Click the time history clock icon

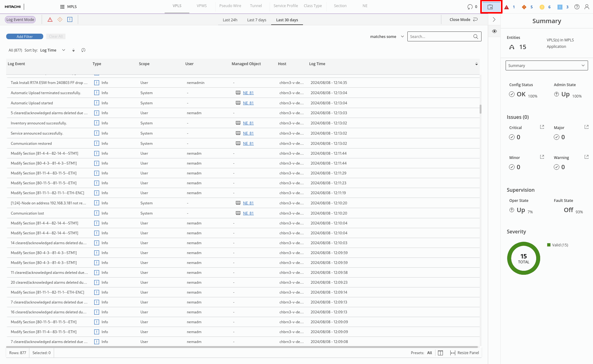coord(83,50)
